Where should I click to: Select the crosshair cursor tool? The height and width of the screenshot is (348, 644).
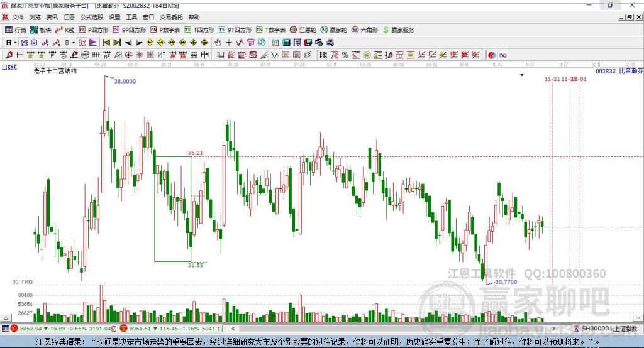click(x=229, y=43)
